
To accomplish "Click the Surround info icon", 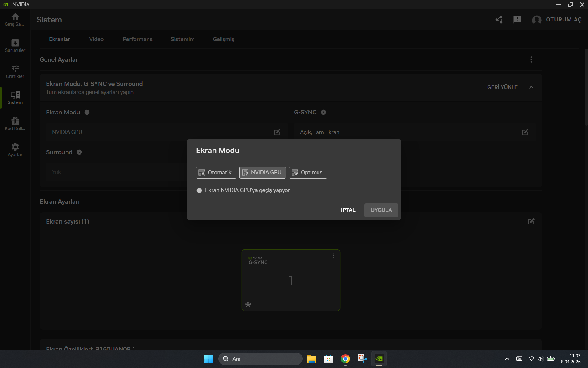I will (x=79, y=152).
